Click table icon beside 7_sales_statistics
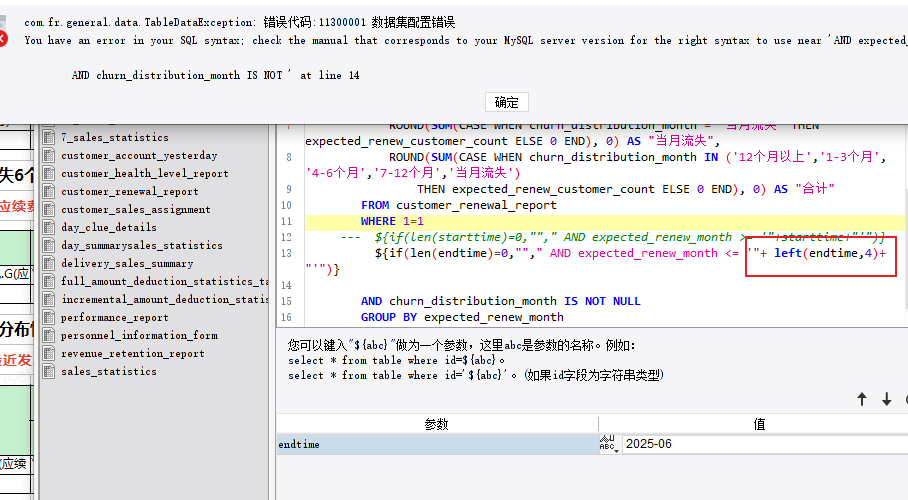 [x=49, y=137]
